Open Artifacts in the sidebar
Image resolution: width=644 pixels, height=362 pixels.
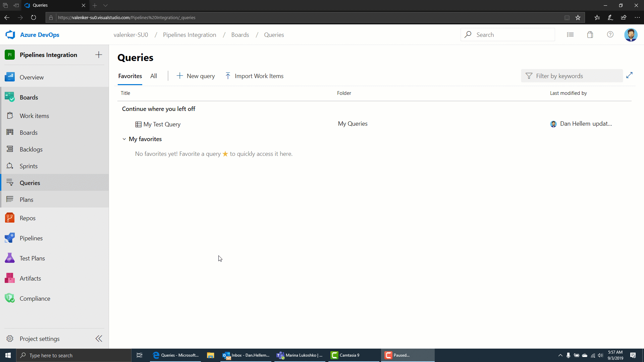[x=30, y=279]
